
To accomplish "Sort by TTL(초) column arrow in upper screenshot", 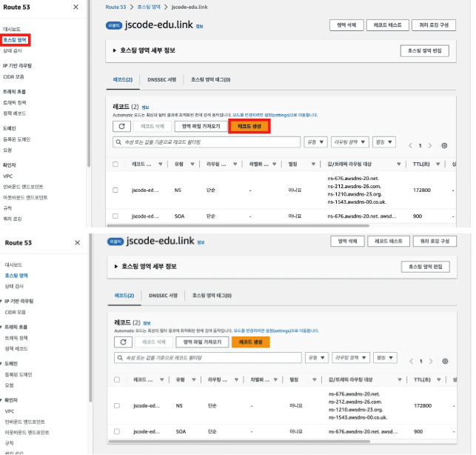I will coord(438,164).
